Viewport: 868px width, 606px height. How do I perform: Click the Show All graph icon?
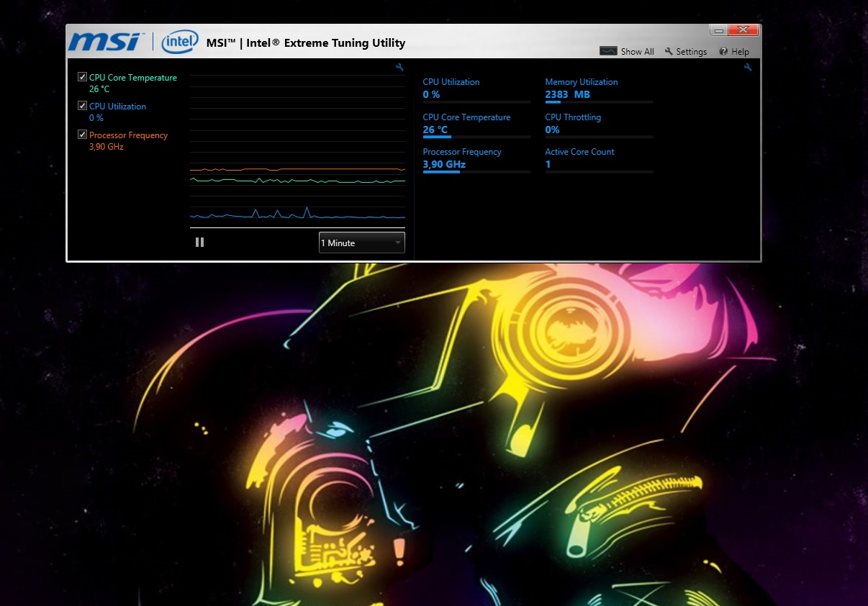click(608, 52)
